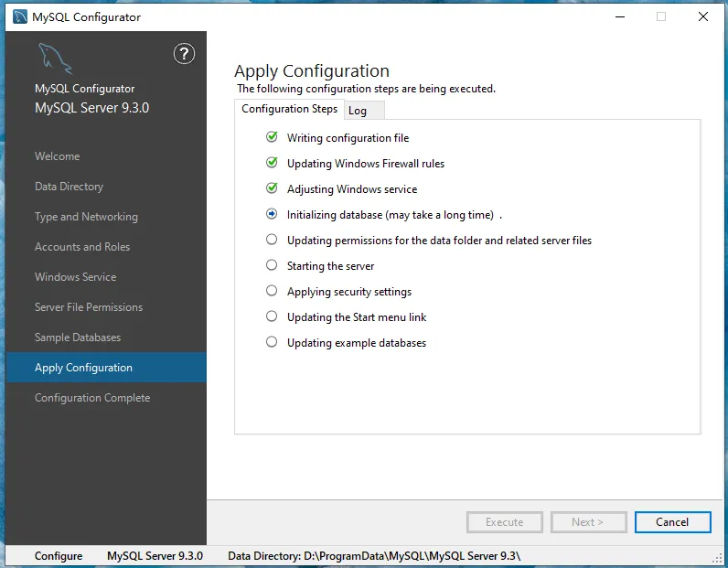Select Server File Permissions in sidebar
This screenshot has height=568, width=728.
click(x=89, y=307)
